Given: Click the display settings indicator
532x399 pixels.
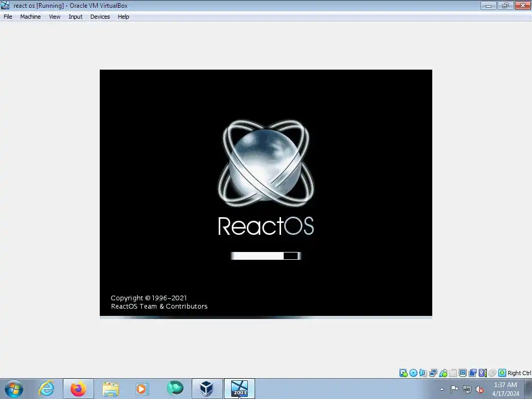Looking at the screenshot, I should coord(462,373).
